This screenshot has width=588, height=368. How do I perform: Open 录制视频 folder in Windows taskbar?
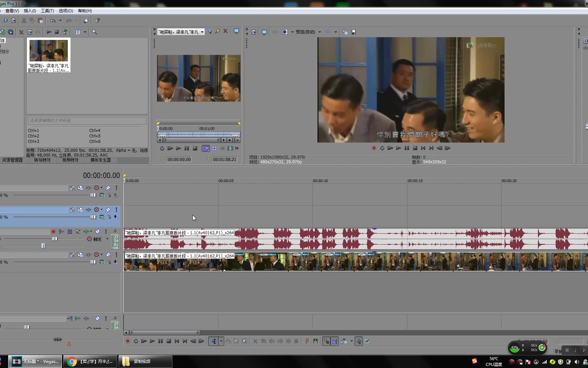145,361
